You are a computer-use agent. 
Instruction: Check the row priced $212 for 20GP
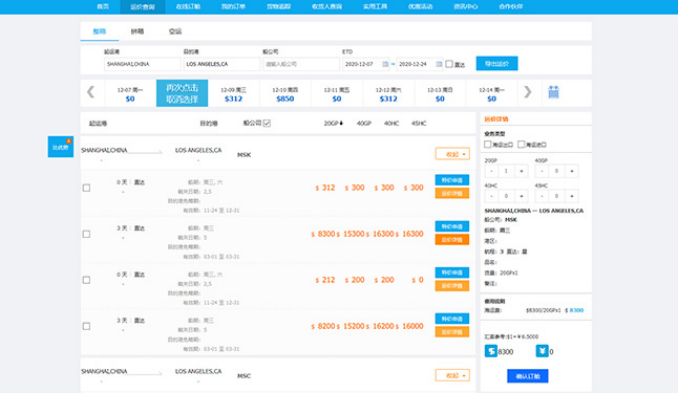coord(86,280)
